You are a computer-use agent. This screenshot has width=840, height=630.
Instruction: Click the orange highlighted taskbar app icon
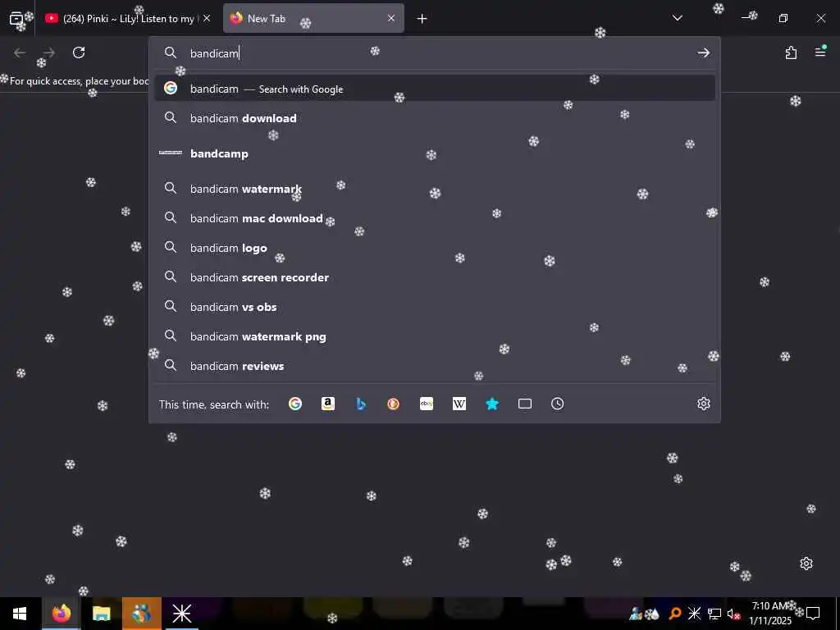tap(141, 614)
